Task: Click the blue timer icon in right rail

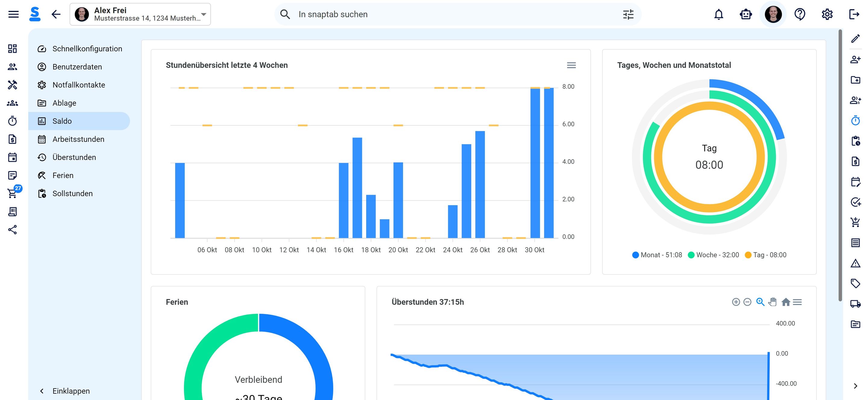Action: [x=855, y=120]
